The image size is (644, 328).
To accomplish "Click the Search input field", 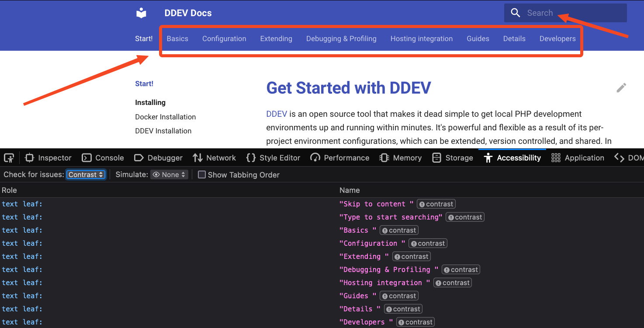I will click(x=565, y=13).
